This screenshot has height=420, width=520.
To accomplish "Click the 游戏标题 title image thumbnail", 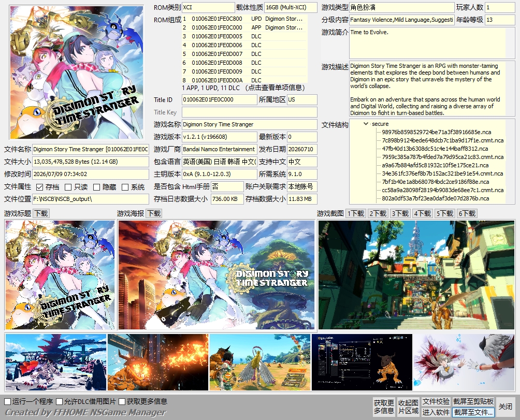I will coord(60,275).
